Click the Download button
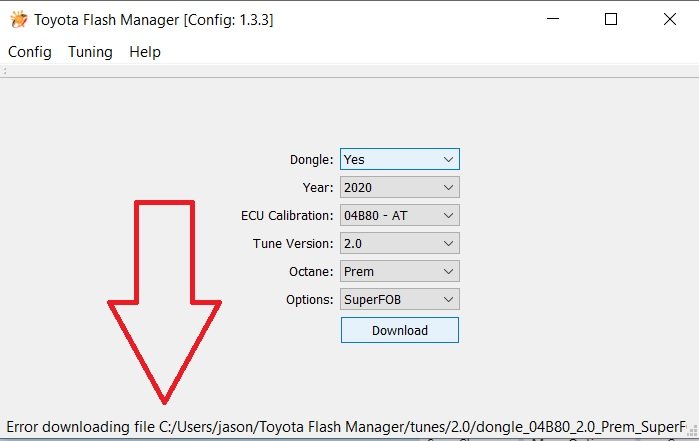 (399, 330)
